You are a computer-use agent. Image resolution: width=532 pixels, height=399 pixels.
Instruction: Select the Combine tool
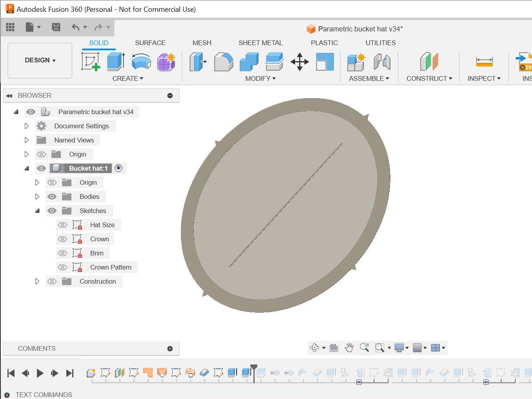249,62
